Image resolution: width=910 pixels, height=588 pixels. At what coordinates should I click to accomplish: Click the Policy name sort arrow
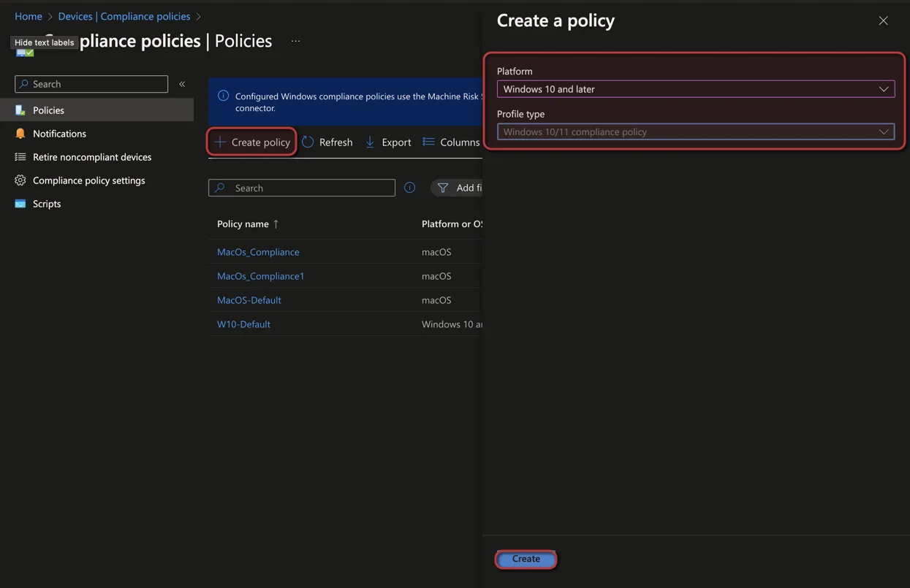pyautogui.click(x=276, y=224)
